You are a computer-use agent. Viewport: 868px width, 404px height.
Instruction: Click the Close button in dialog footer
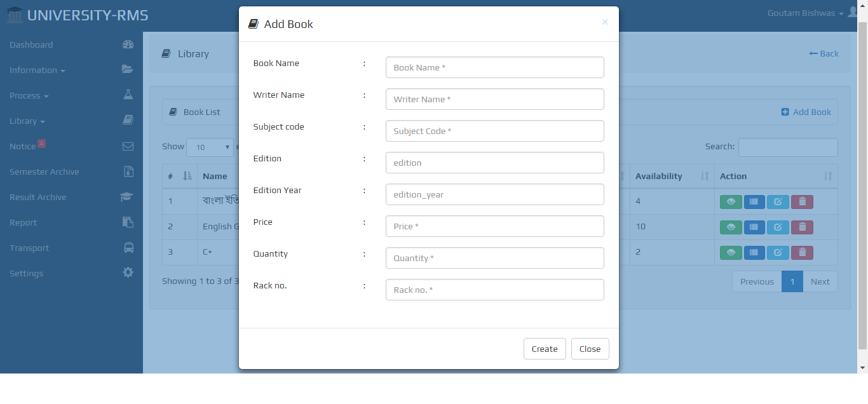tap(590, 349)
